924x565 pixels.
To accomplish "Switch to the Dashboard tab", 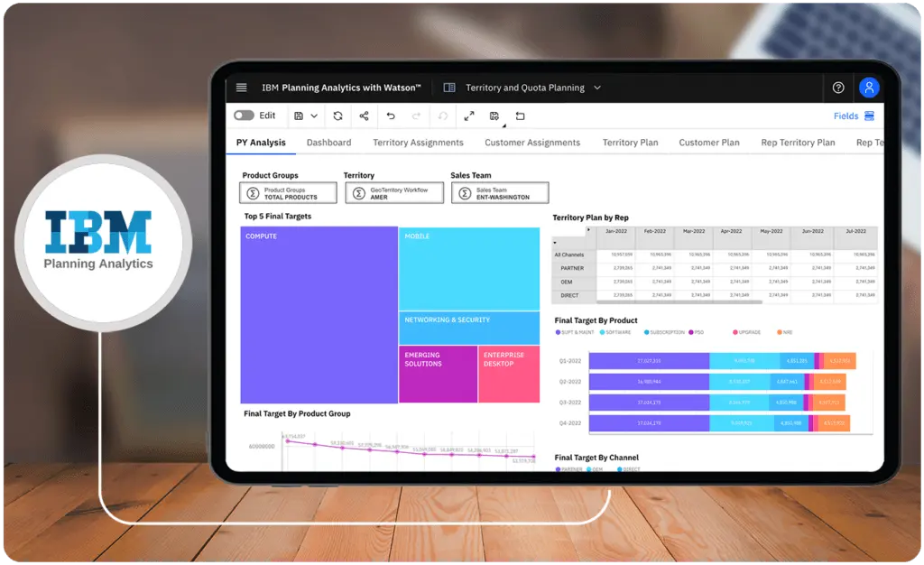I will (328, 143).
